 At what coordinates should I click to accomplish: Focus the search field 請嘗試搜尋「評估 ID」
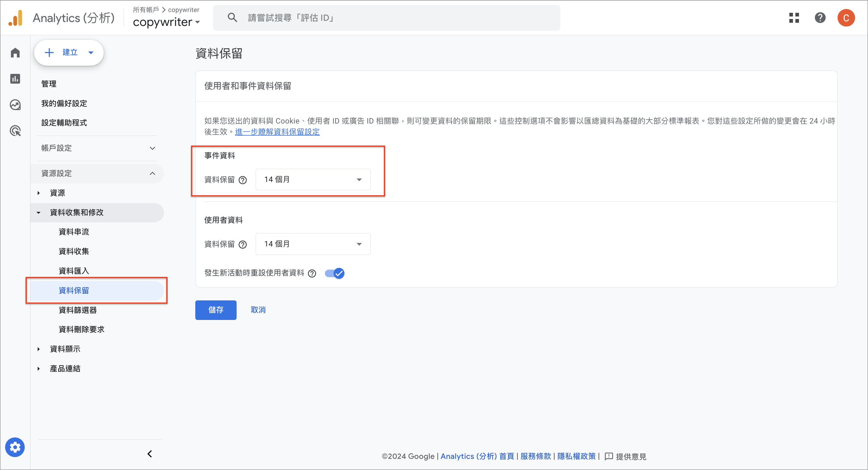pyautogui.click(x=386, y=17)
